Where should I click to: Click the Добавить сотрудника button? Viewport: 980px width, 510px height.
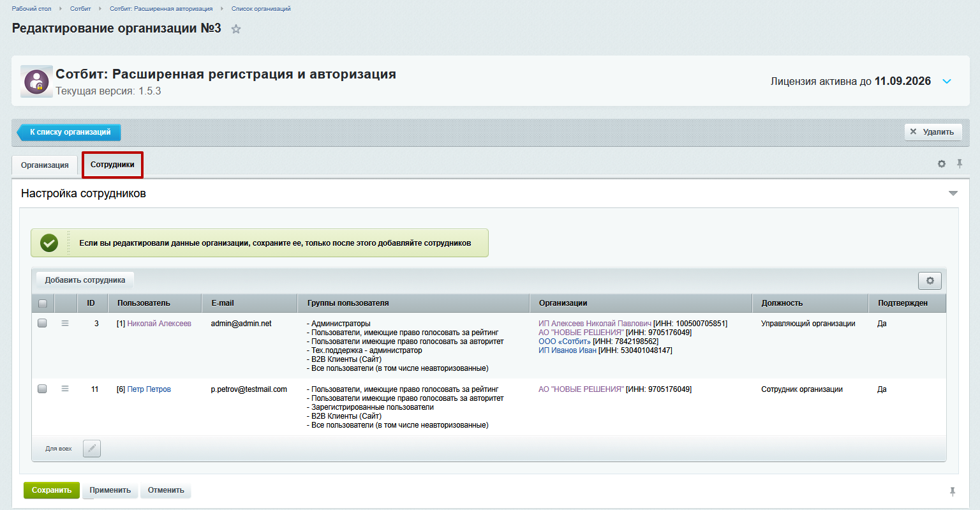[x=85, y=280]
